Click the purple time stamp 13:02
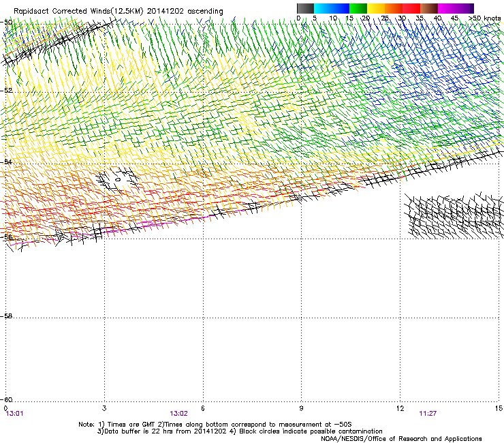 178,414
